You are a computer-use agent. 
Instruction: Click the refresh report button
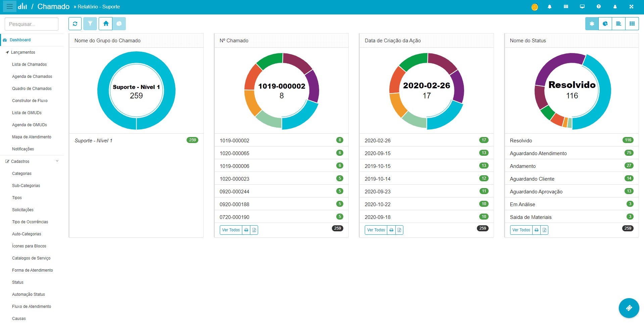click(75, 24)
